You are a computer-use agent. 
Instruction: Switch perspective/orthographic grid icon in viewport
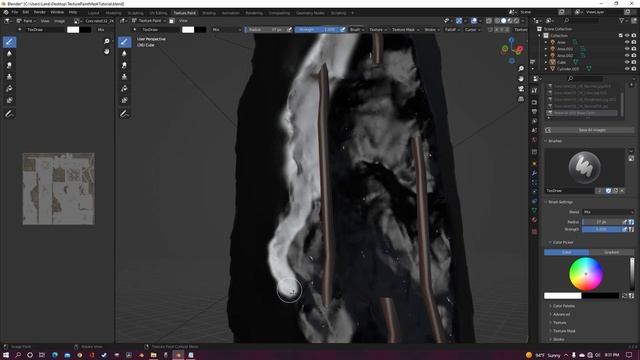tap(521, 99)
